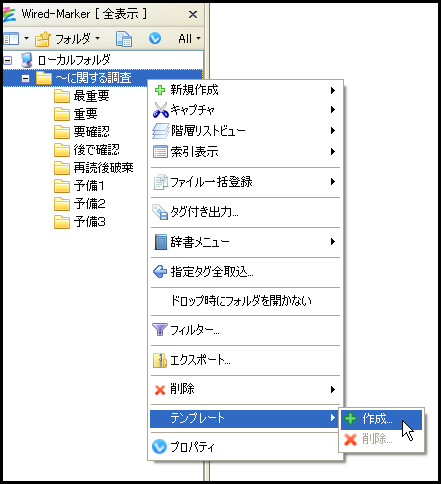The height and width of the screenshot is (484, 441).
Task: Collapse the ～に関する調査 folder node
Action: pyautogui.click(x=25, y=79)
